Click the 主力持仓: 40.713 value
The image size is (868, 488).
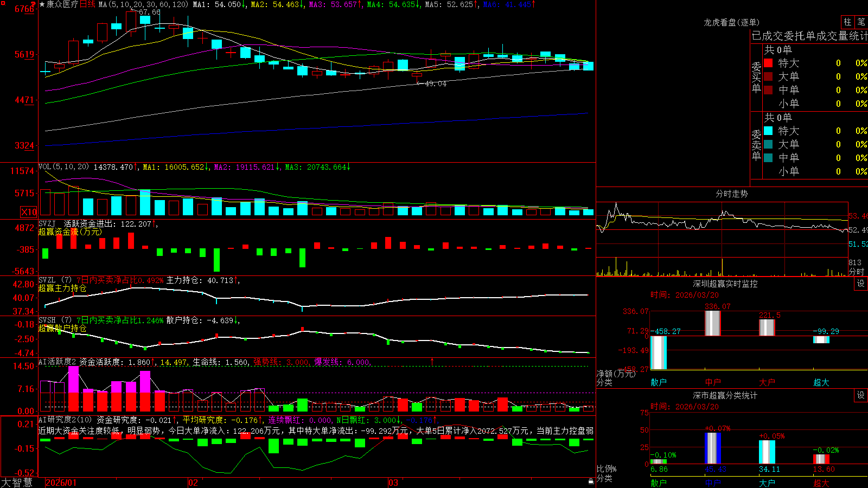[201, 280]
